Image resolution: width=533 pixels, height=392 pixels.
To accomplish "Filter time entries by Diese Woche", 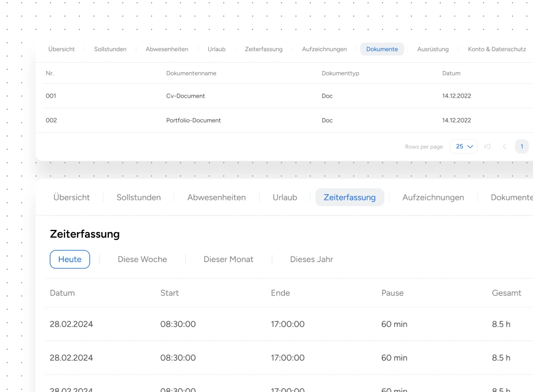I will coord(142,259).
